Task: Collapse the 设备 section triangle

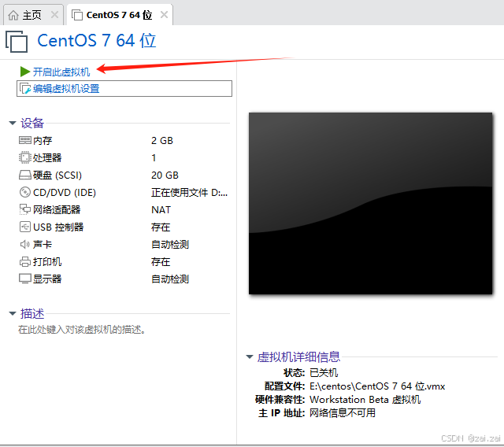Action: pyautogui.click(x=13, y=123)
